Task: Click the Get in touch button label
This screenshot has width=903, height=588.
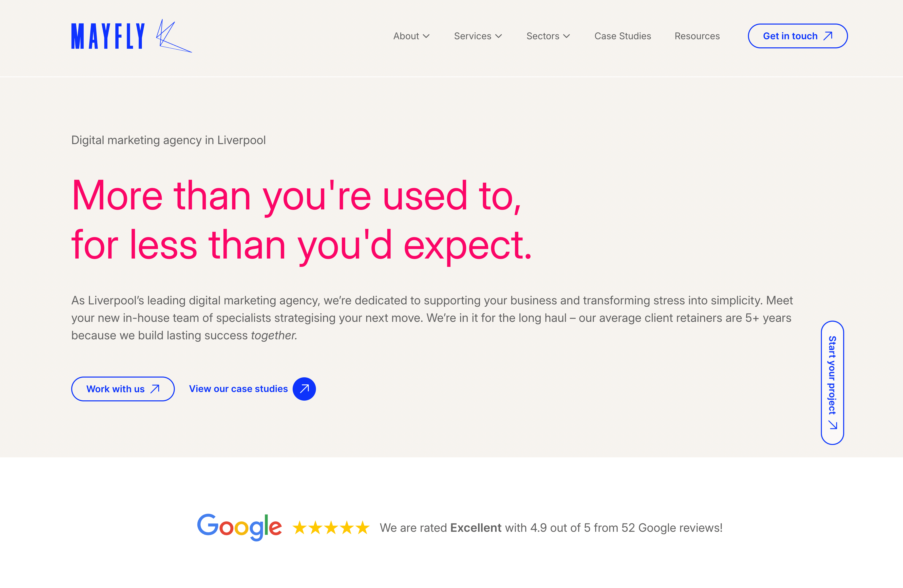Action: pyautogui.click(x=790, y=36)
